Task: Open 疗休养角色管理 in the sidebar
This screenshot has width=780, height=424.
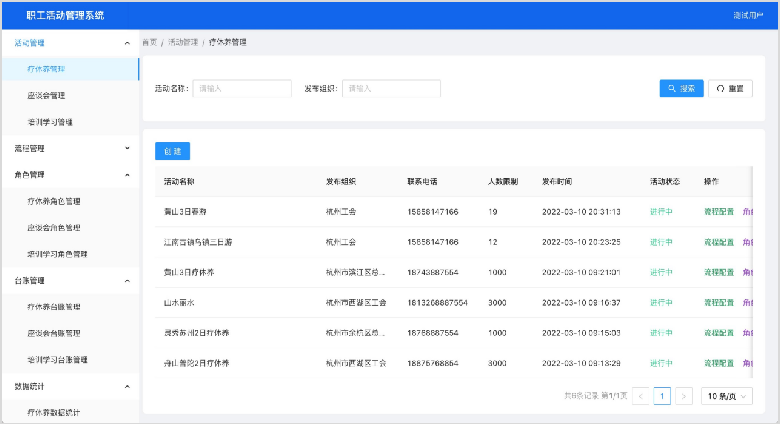Action: [54, 201]
